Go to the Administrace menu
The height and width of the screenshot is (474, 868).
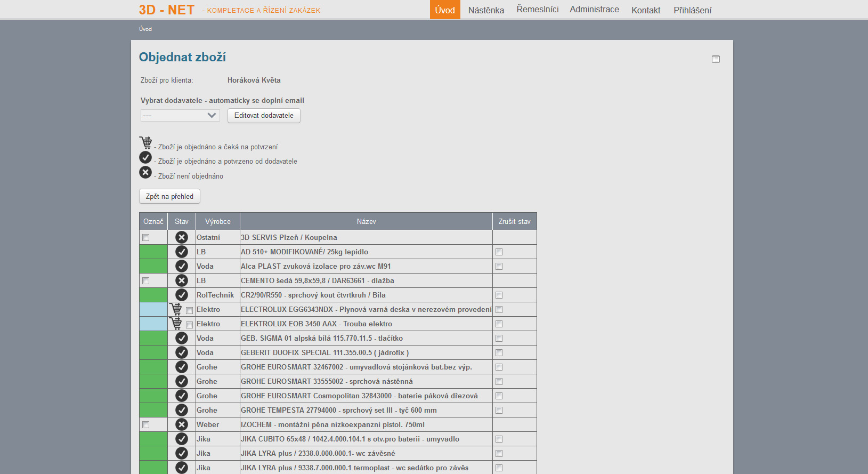pos(594,10)
